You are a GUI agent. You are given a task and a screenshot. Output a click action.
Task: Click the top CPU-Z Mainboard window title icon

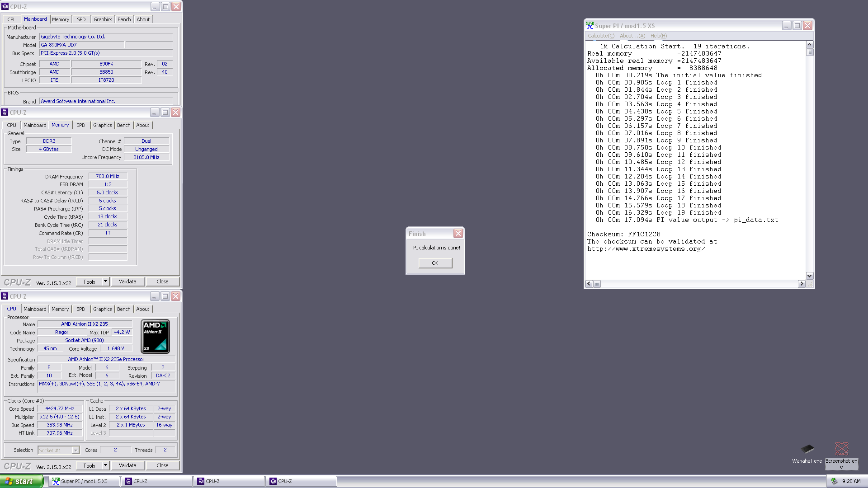(x=5, y=6)
